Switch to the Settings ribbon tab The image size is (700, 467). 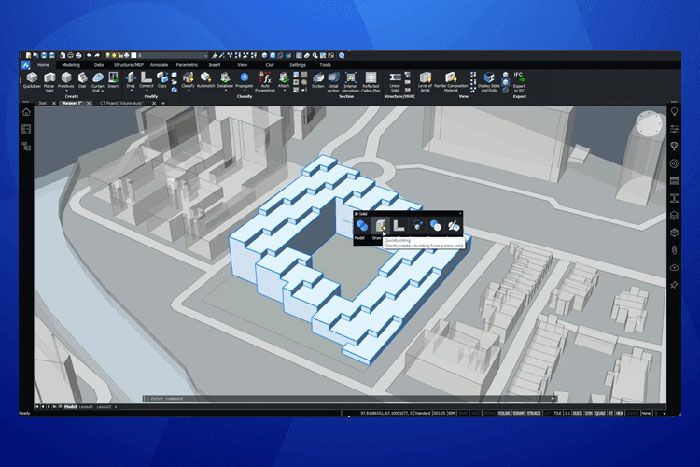coord(297,65)
